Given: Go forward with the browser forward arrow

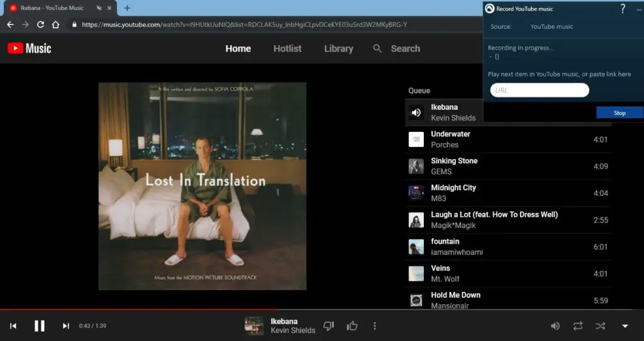Looking at the screenshot, I should pos(25,24).
